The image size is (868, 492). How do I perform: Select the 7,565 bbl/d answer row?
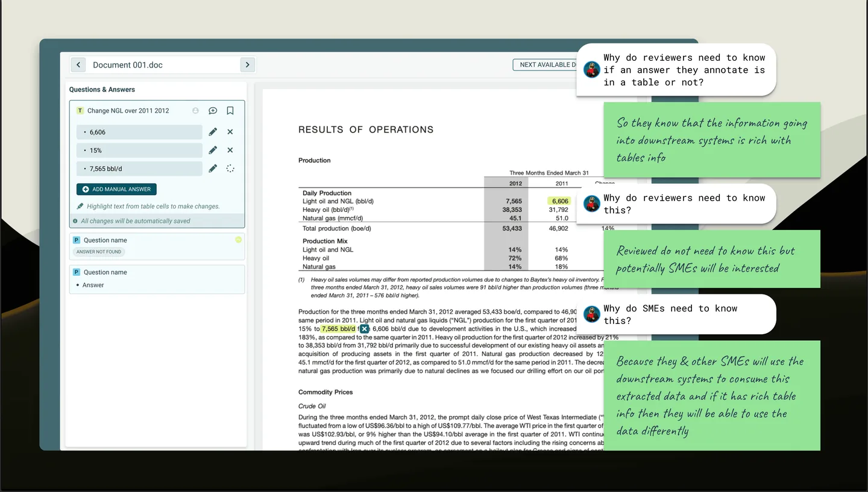point(139,169)
